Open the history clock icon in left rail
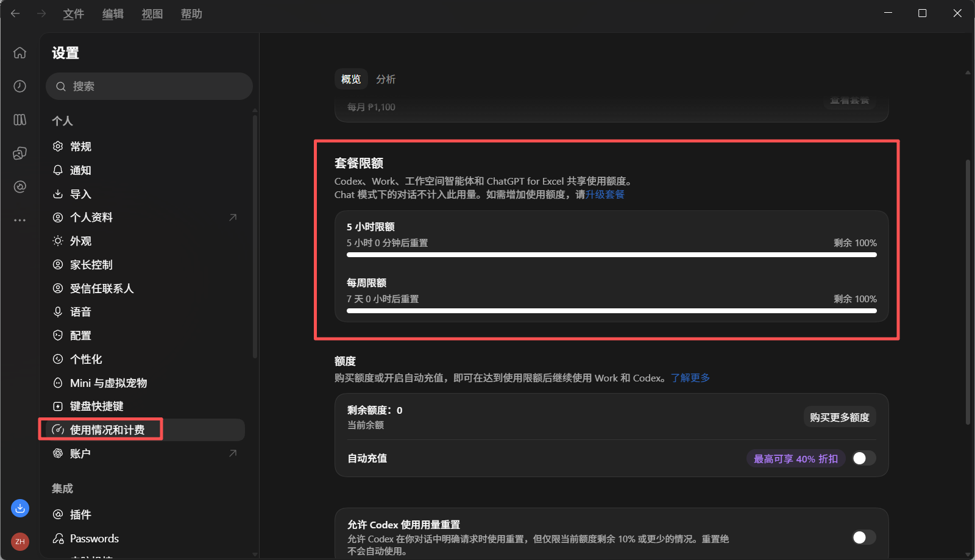The image size is (975, 560). click(x=20, y=87)
